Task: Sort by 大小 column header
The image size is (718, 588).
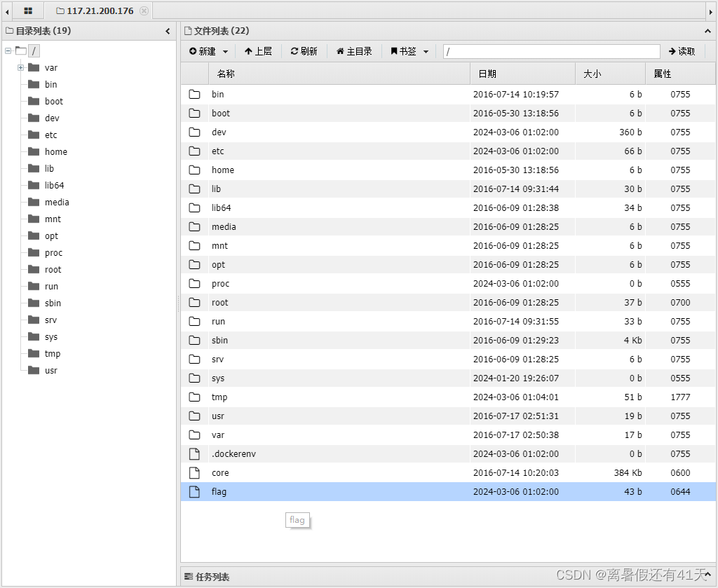Action: (611, 74)
